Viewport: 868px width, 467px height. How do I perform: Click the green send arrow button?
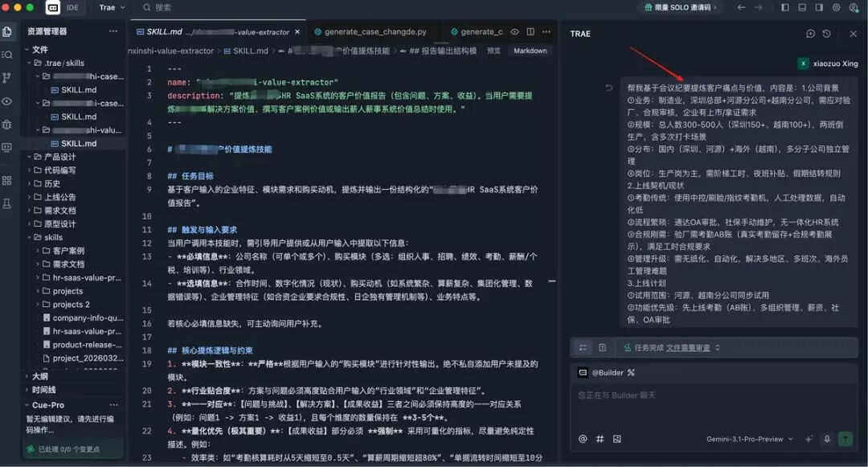845,439
